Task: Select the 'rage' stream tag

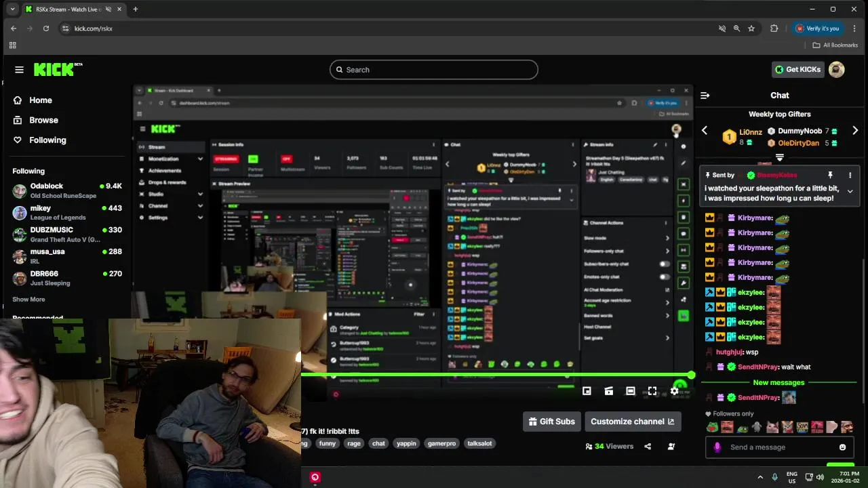Action: tap(353, 443)
